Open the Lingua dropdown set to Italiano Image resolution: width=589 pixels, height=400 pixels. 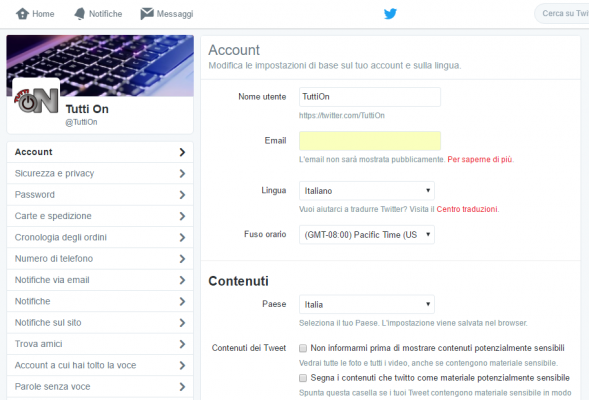pos(367,191)
